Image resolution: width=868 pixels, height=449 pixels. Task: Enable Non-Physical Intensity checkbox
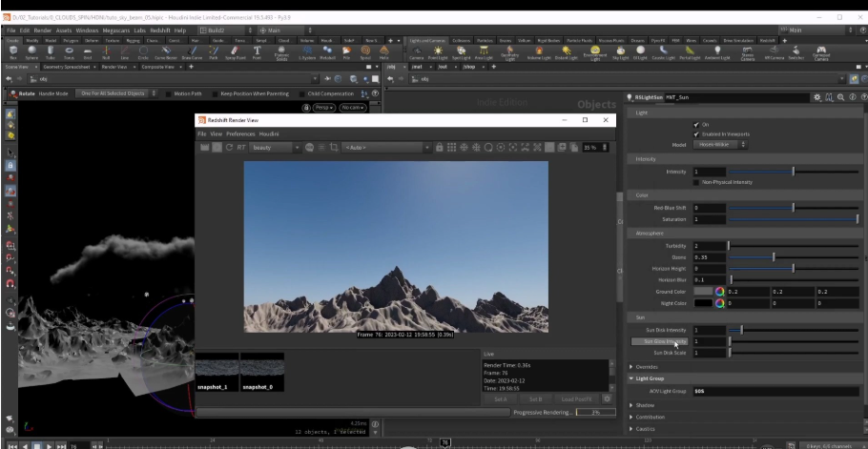pos(695,180)
